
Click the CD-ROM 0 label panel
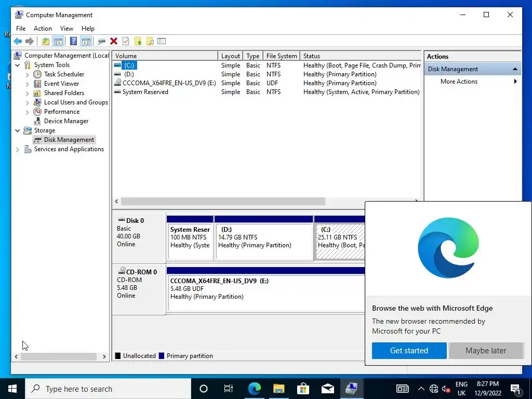point(139,289)
